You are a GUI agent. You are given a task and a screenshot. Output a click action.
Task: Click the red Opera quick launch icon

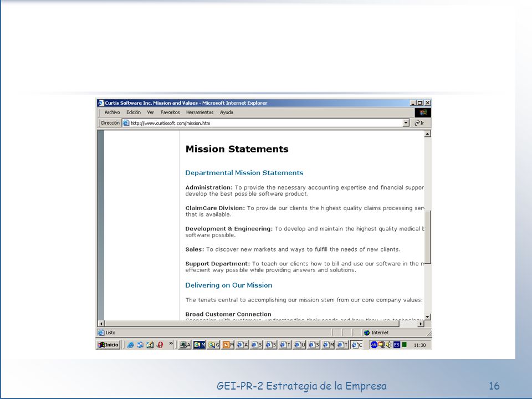(160, 345)
